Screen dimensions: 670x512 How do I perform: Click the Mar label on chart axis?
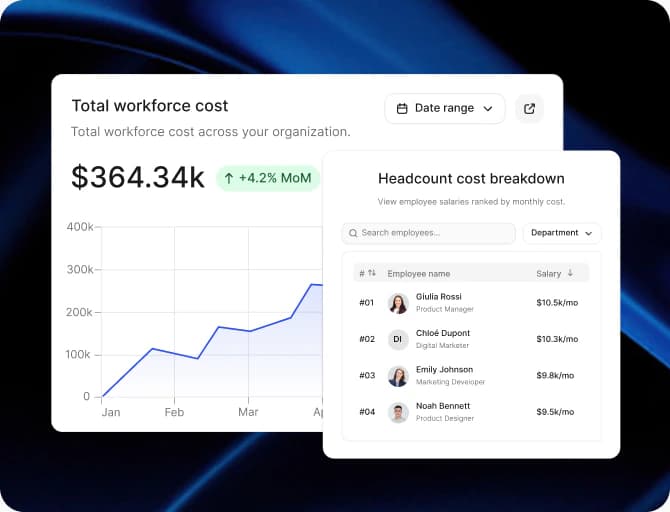coord(248,412)
